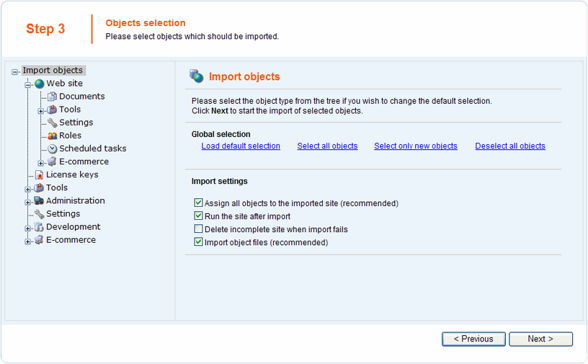
Task: Click the wrench icon under Web site
Action: click(x=53, y=123)
